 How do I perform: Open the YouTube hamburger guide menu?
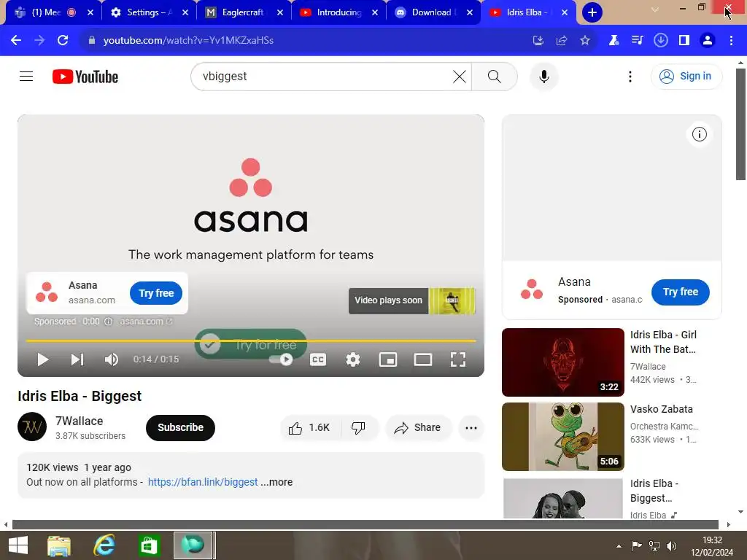click(x=26, y=76)
